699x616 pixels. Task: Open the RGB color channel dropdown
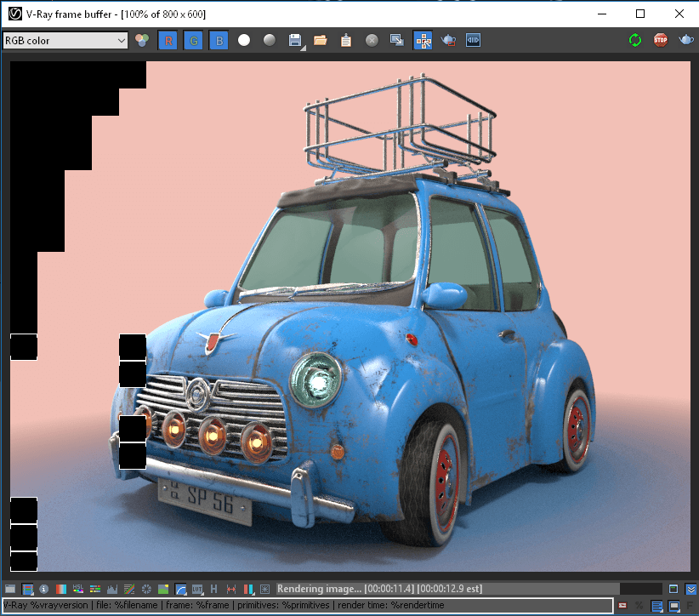119,40
